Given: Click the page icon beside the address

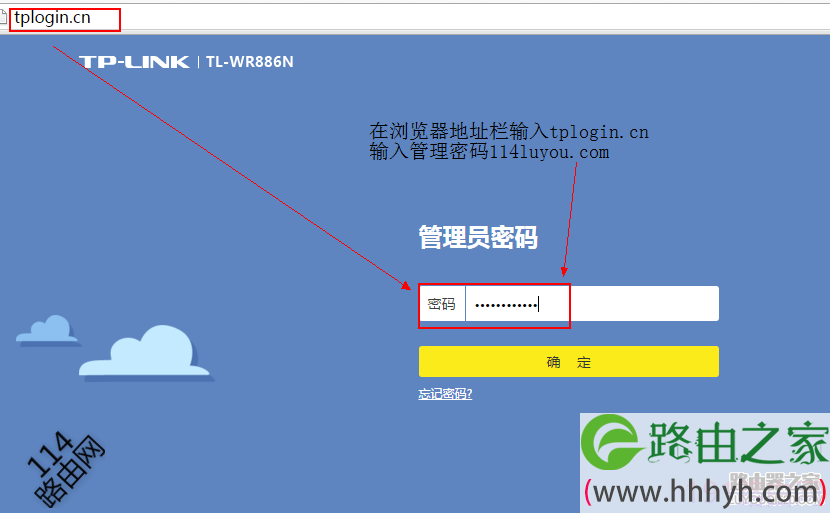Looking at the screenshot, I should click(3, 18).
